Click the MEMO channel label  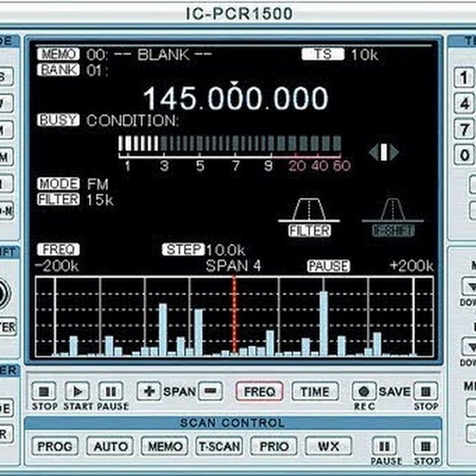(x=58, y=54)
